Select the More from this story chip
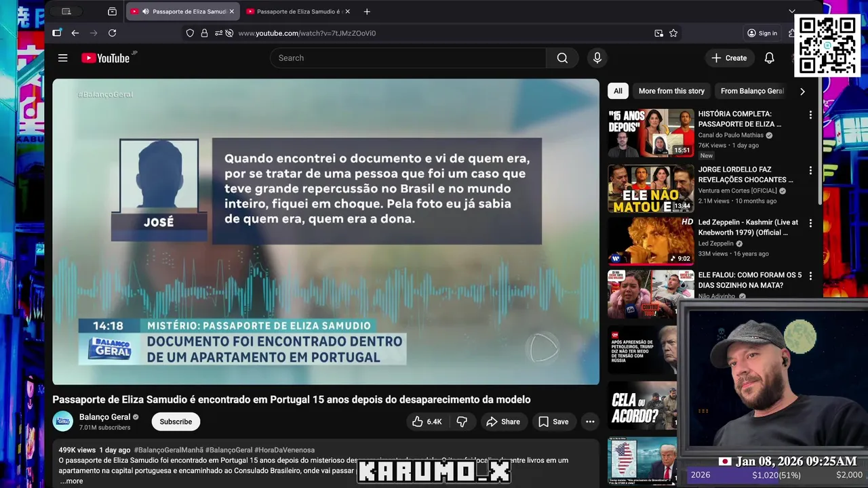The image size is (868, 488). point(671,91)
